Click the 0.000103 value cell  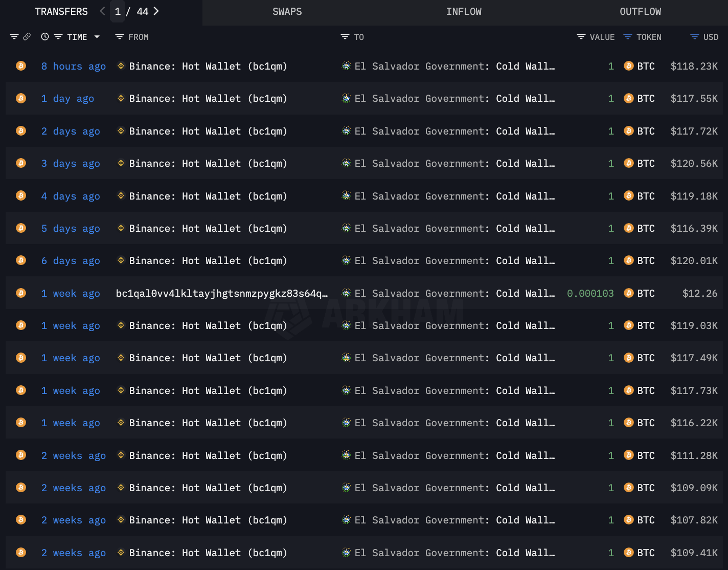(590, 293)
